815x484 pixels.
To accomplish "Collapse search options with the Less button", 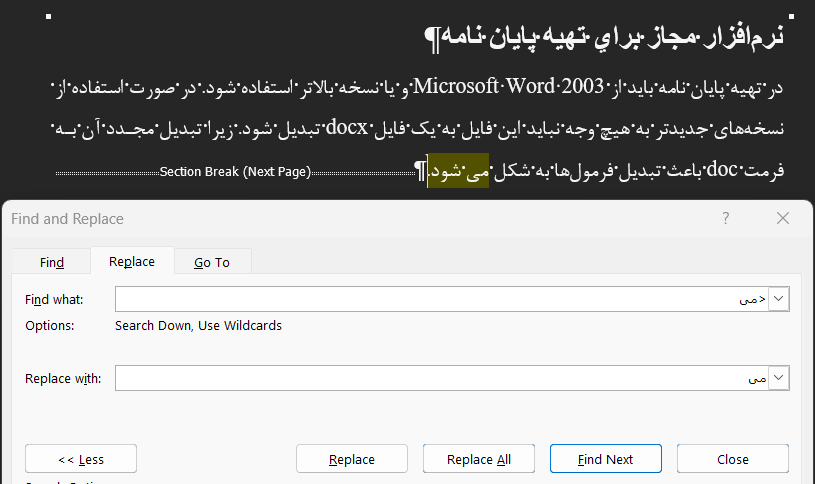I will 81,459.
